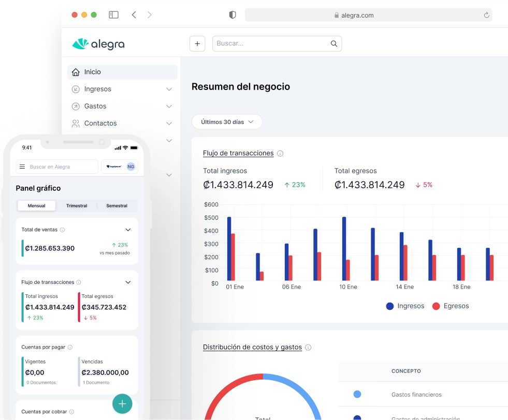Screen dimensions: 508x420
Task: Click the alegra.com address bar
Action: pos(368,15)
